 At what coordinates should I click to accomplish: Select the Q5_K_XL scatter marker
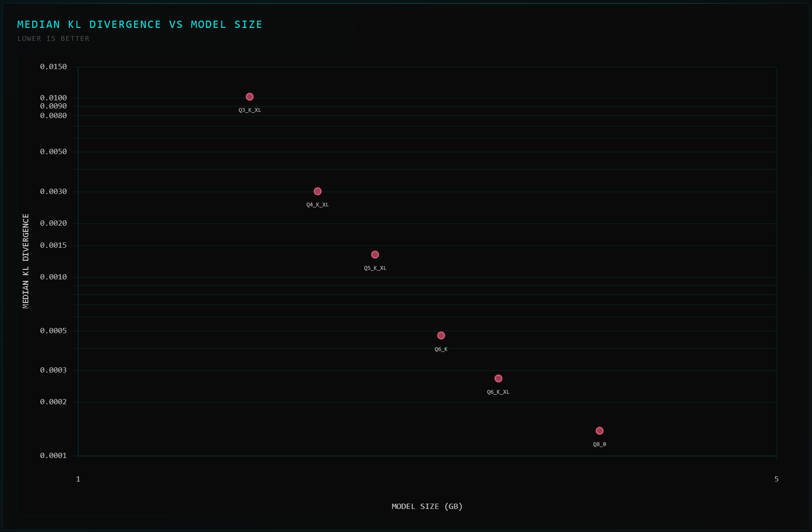pyautogui.click(x=375, y=254)
